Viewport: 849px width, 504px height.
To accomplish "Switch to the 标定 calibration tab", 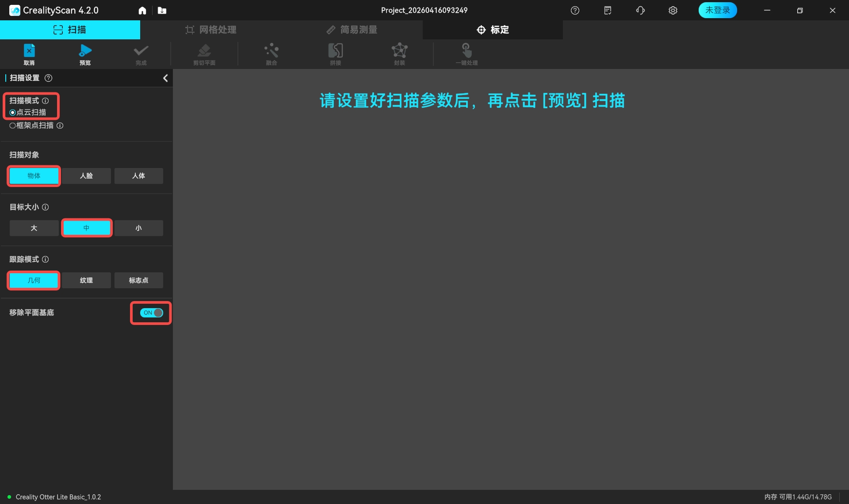I will point(493,30).
